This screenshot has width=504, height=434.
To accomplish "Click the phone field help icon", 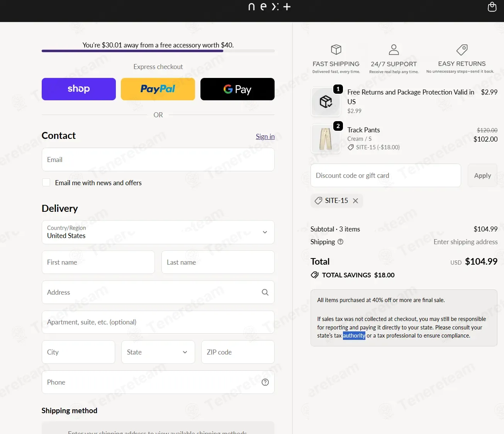I will [265, 382].
